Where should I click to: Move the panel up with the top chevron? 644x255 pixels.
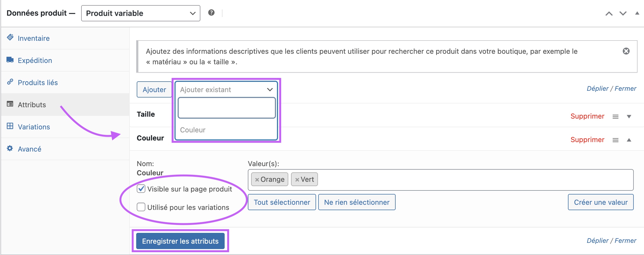609,14
